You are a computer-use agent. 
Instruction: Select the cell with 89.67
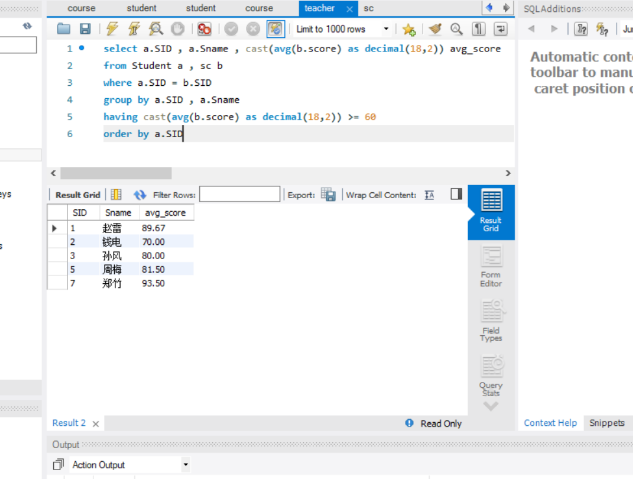pos(166,228)
